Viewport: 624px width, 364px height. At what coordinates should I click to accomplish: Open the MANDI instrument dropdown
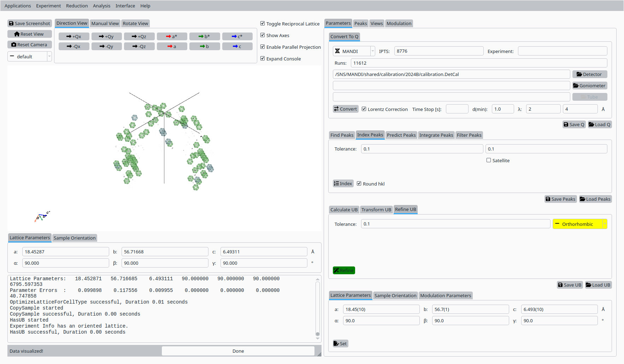click(353, 51)
